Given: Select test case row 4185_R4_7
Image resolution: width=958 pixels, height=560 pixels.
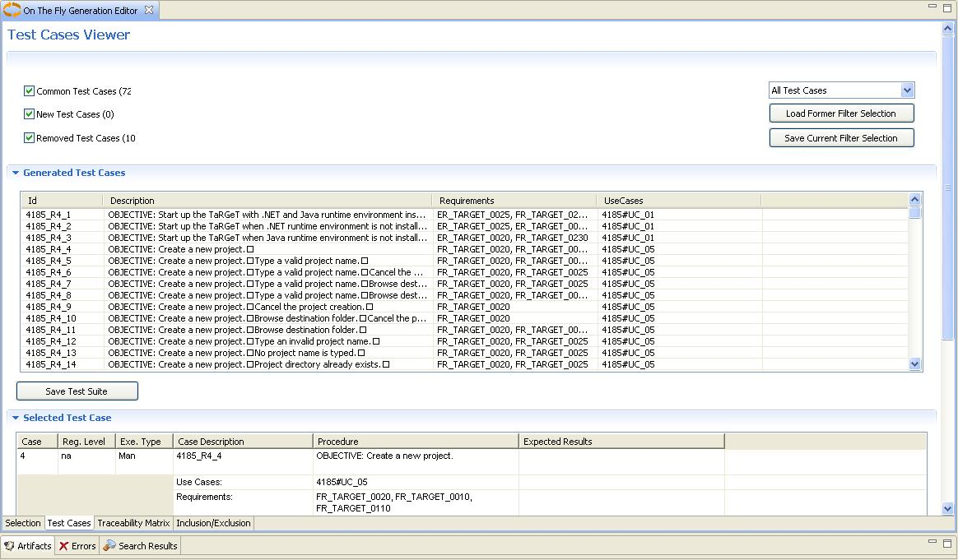Looking at the screenshot, I should 464,284.
